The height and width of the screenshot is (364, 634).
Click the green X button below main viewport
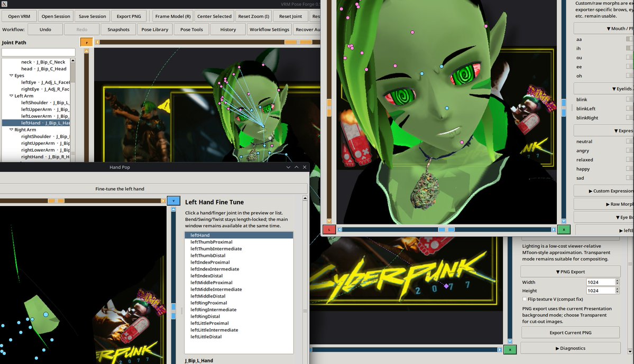pos(510,349)
